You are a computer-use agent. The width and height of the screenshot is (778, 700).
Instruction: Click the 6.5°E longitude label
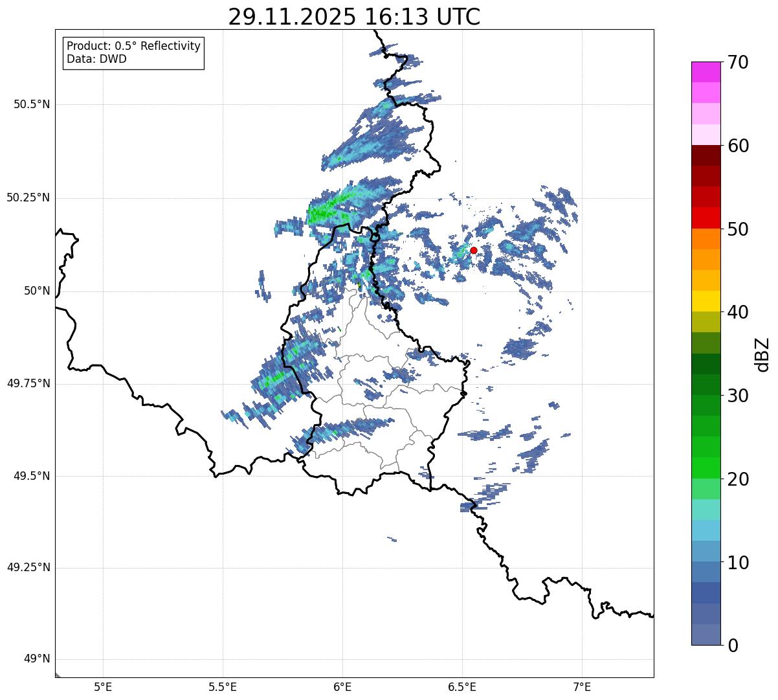[462, 687]
